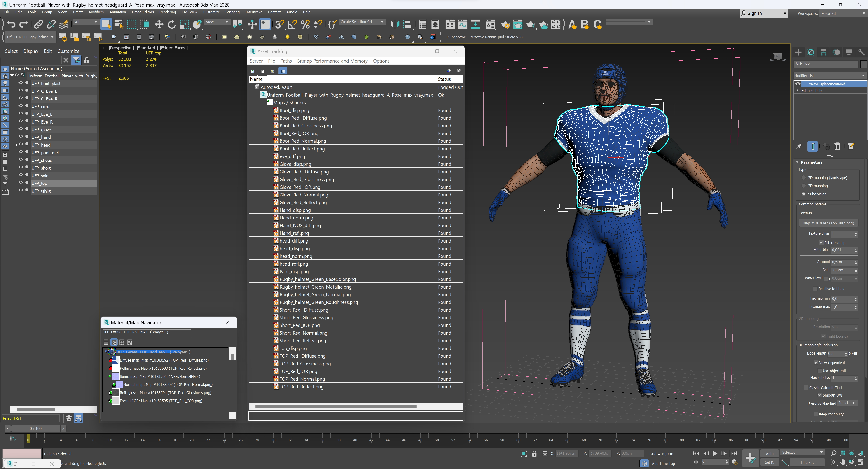Toggle the Angle Snap icon
Viewport: 868px width, 469px height.
292,24
